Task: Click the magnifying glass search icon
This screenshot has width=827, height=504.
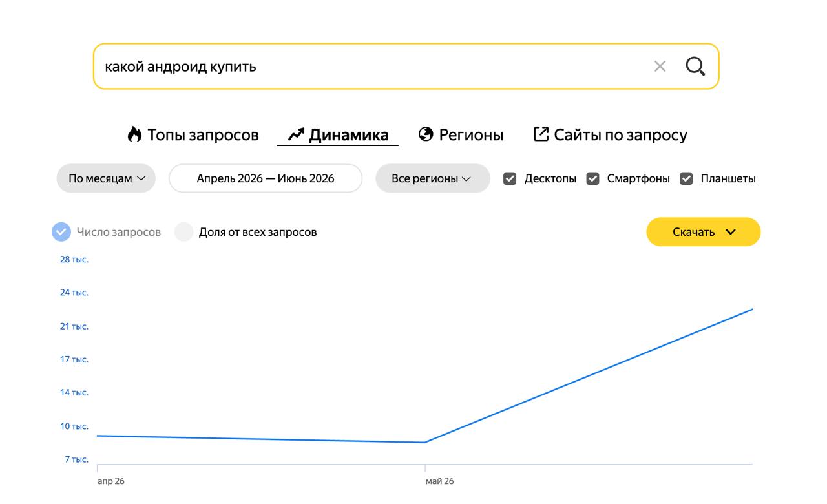Action: click(x=695, y=66)
